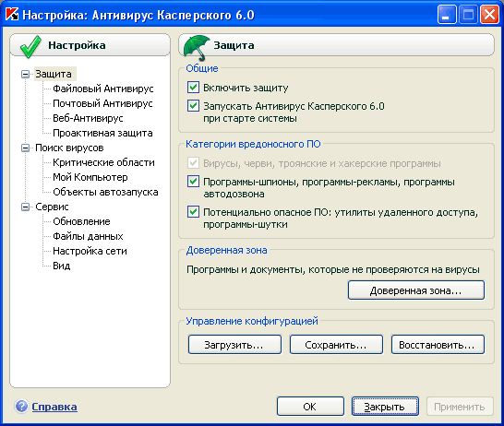
Task: Open Обновление settings under Сервис
Action: 81,221
